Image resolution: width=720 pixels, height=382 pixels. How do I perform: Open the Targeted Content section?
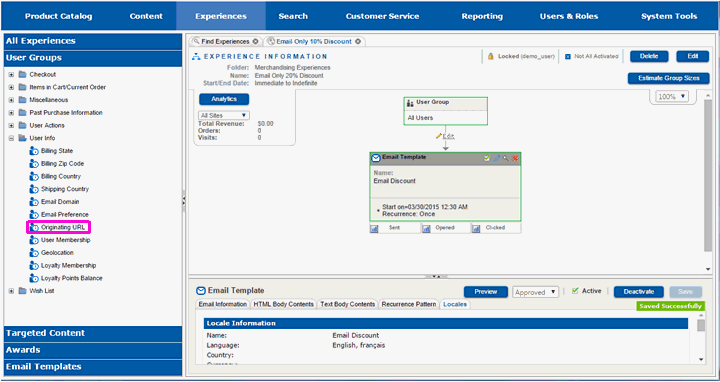point(93,333)
